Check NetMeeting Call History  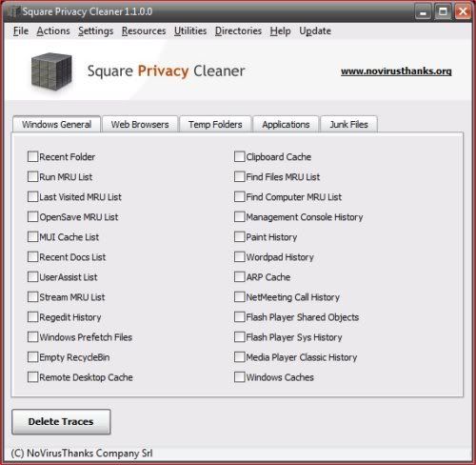click(240, 296)
